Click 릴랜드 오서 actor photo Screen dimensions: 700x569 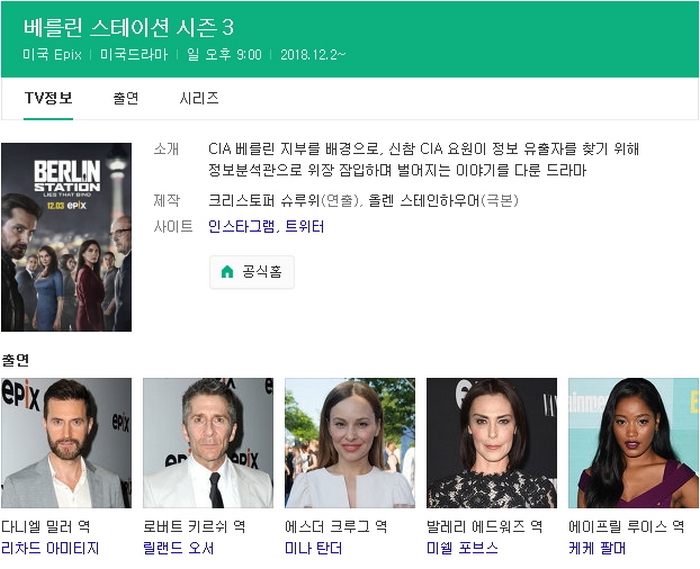click(x=208, y=443)
